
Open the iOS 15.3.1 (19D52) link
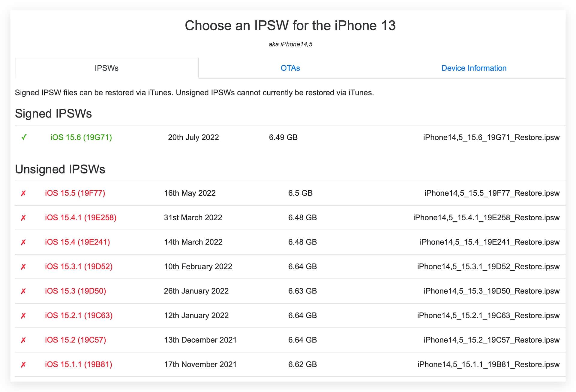click(79, 266)
